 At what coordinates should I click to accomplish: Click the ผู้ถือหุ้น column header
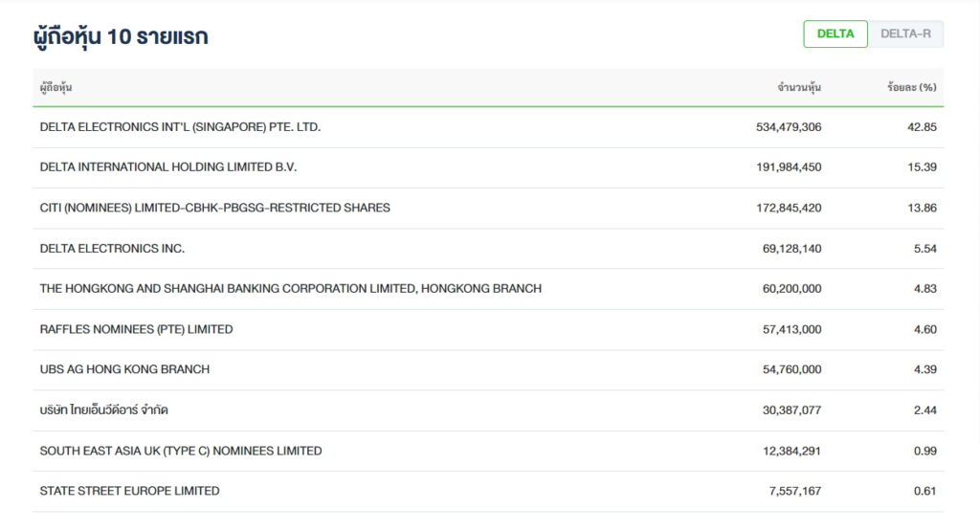(x=56, y=87)
